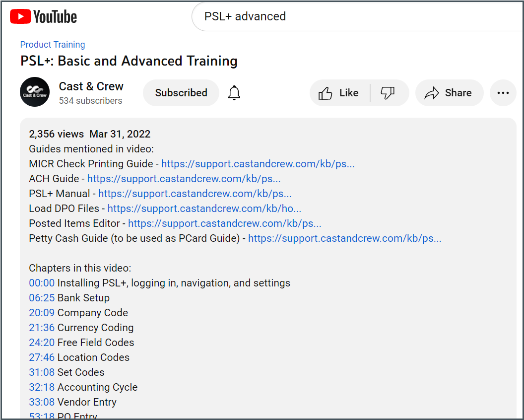Like the video with thumbs up
Screen dimensions: 524x420
(x=338, y=93)
